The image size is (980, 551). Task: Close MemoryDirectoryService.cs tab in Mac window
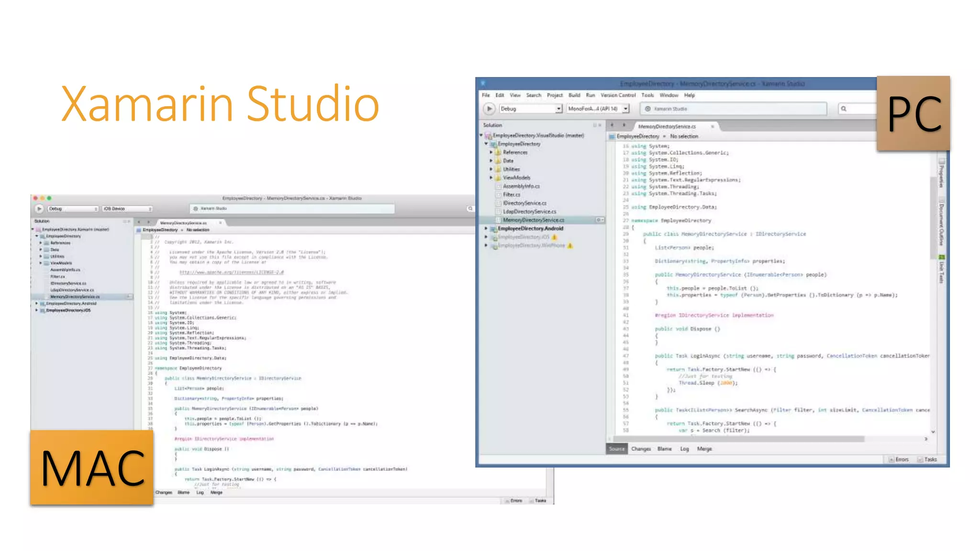pyautogui.click(x=221, y=223)
